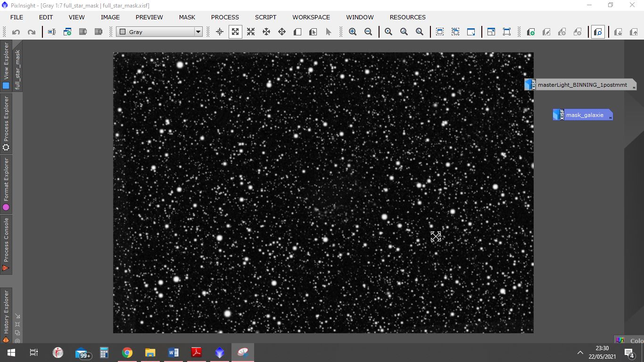This screenshot has height=362, width=644.
Task: Select the Zoom Out mode with inward arrows
Action: coord(251,32)
